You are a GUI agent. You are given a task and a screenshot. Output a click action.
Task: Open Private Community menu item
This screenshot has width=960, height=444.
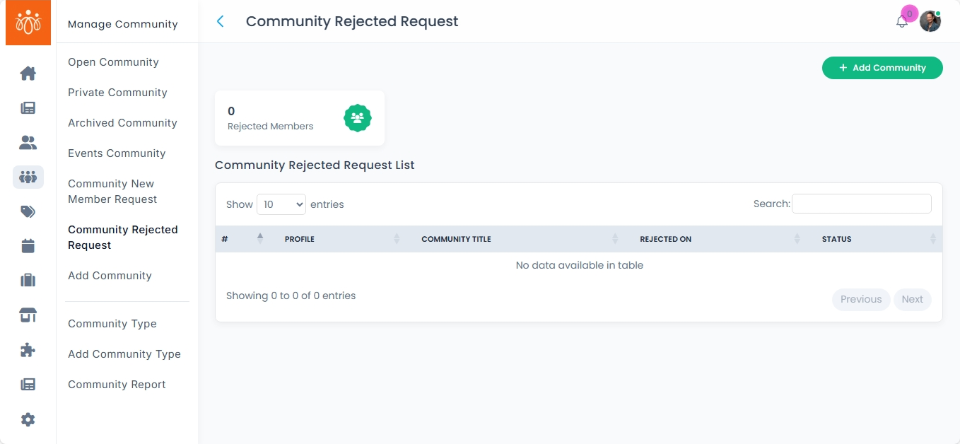(117, 93)
